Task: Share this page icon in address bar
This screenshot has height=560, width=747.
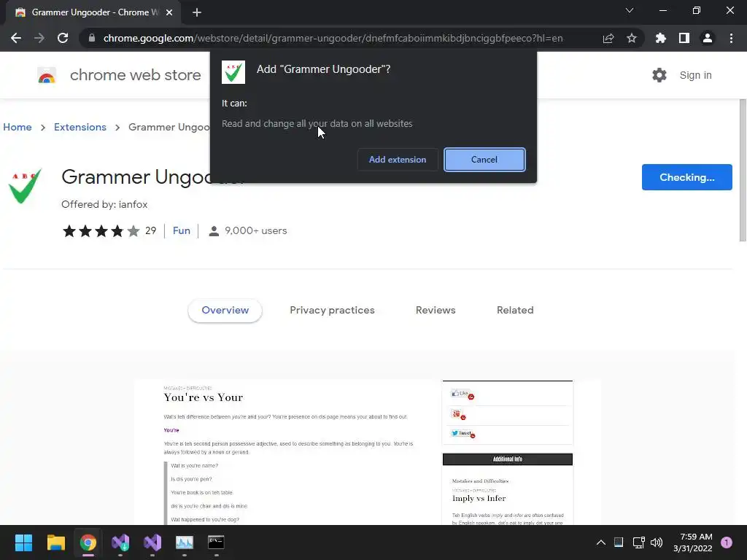Action: [608, 38]
